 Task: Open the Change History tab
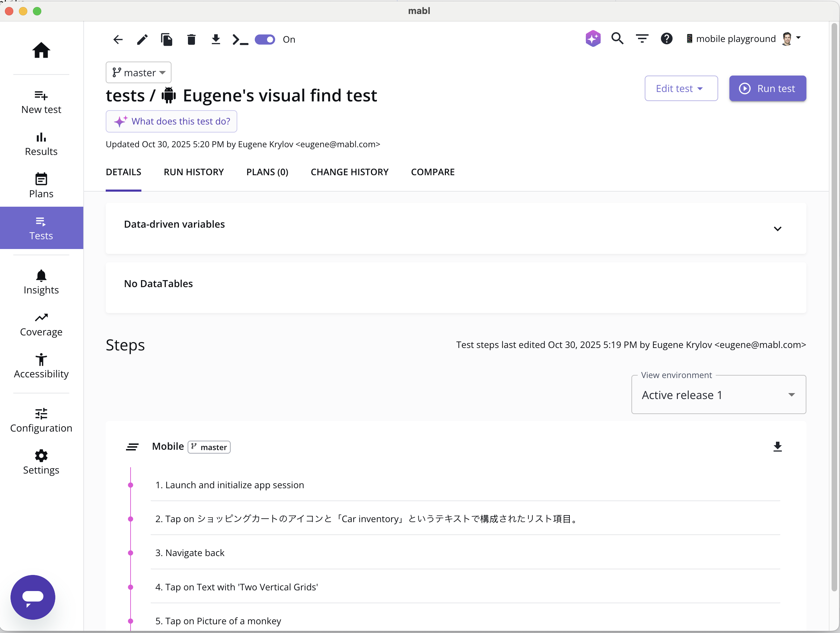(349, 172)
